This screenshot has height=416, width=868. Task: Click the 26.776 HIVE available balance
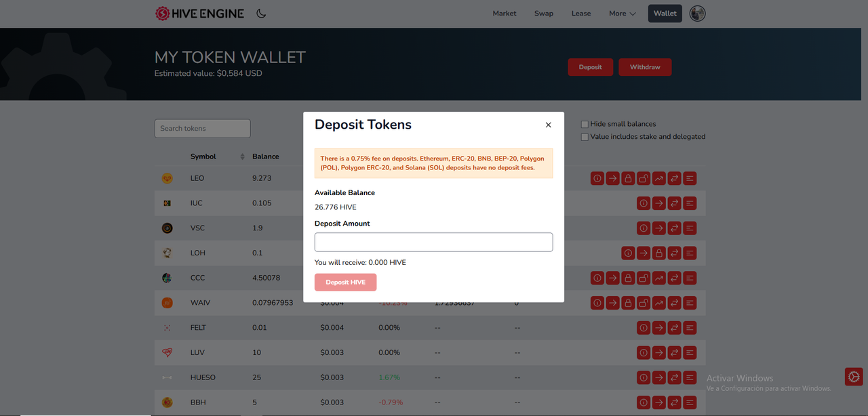(335, 207)
